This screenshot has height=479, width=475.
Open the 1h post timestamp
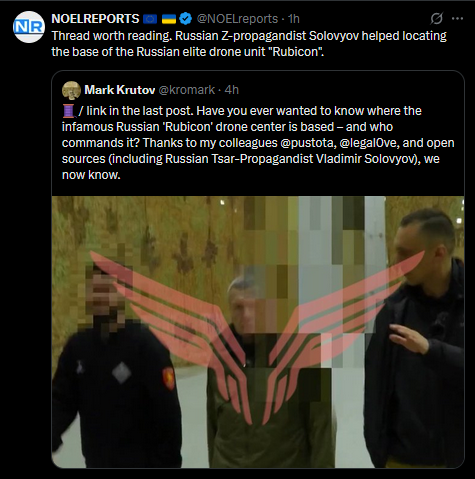coord(294,19)
